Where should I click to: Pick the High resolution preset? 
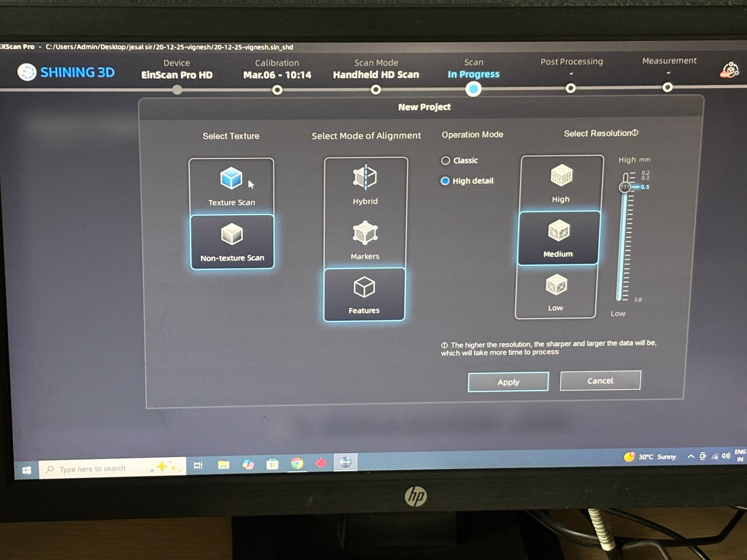coord(561,183)
